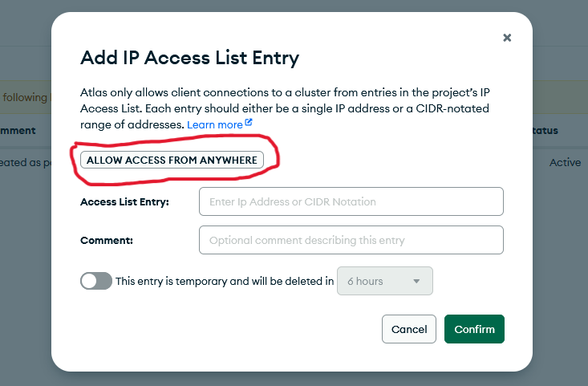Close the Add IP Access List dialog
This screenshot has height=386, width=588.
(507, 38)
